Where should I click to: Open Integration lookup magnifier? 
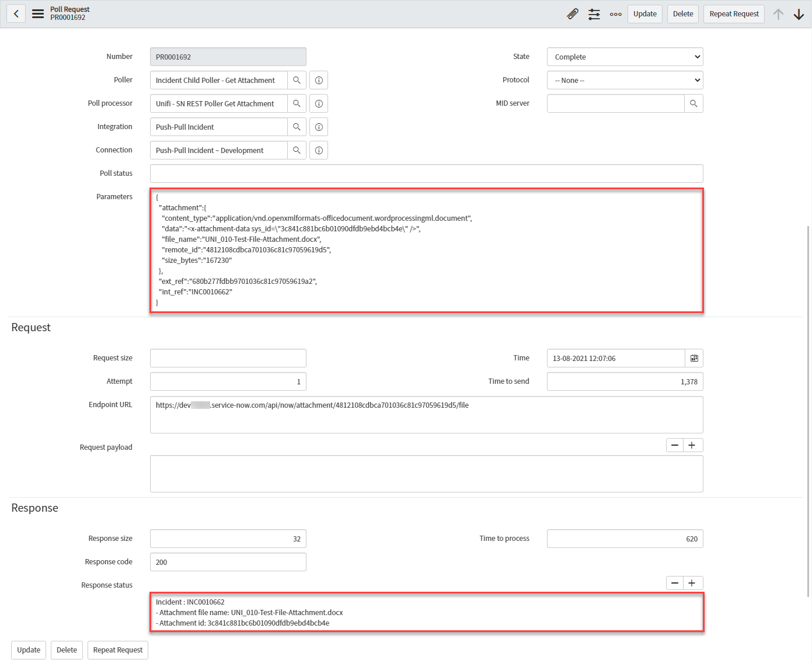(x=297, y=127)
